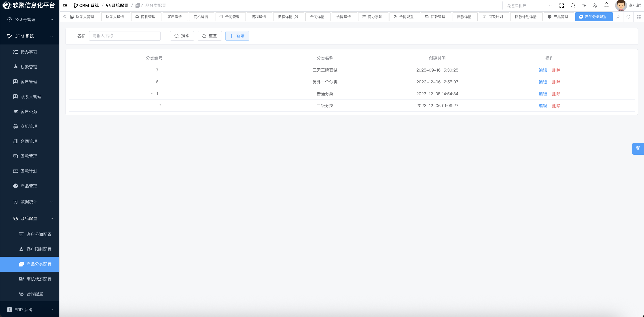Open the blue settings gear panel
Screen dimensions: 644x317
tap(638, 148)
